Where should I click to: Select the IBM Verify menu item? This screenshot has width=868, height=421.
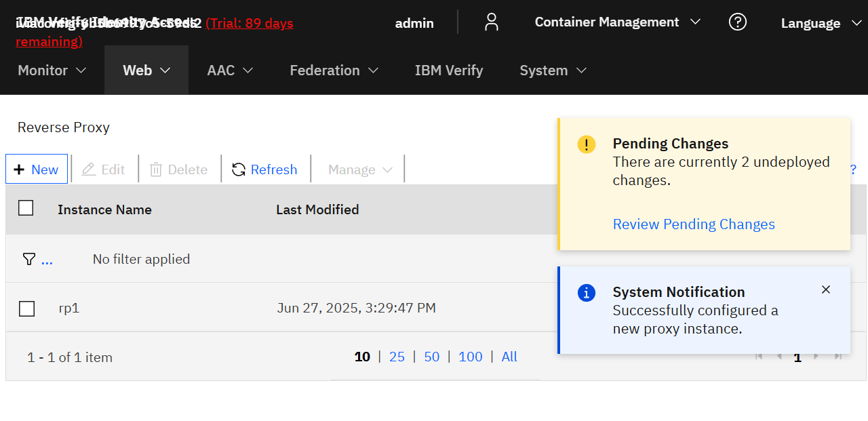pos(449,71)
